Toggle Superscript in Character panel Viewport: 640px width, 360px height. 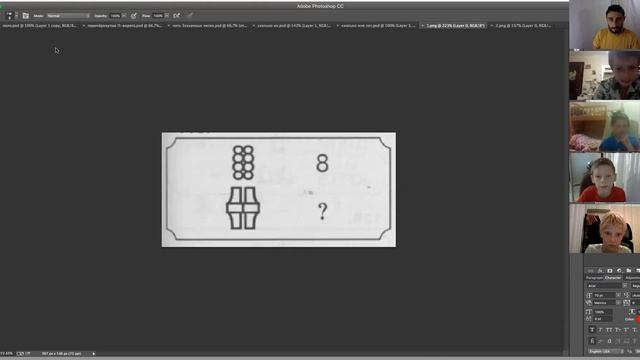[626, 330]
